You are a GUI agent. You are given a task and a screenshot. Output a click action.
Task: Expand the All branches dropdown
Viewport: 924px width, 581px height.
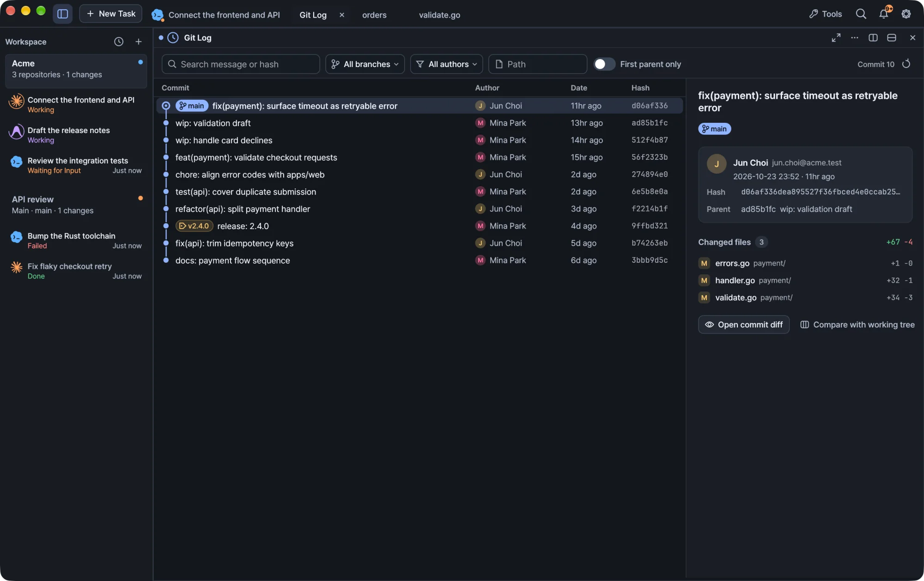(x=365, y=64)
